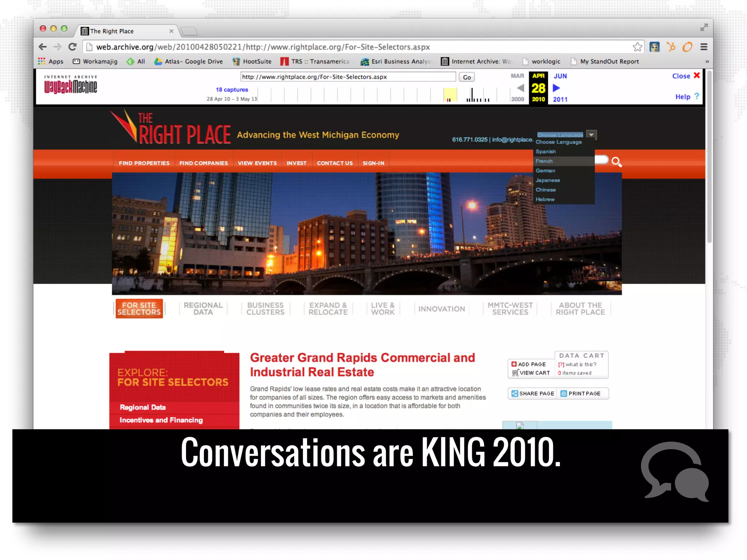747x560 pixels.
Task: Jump to the 2011 captures
Action: tap(560, 100)
